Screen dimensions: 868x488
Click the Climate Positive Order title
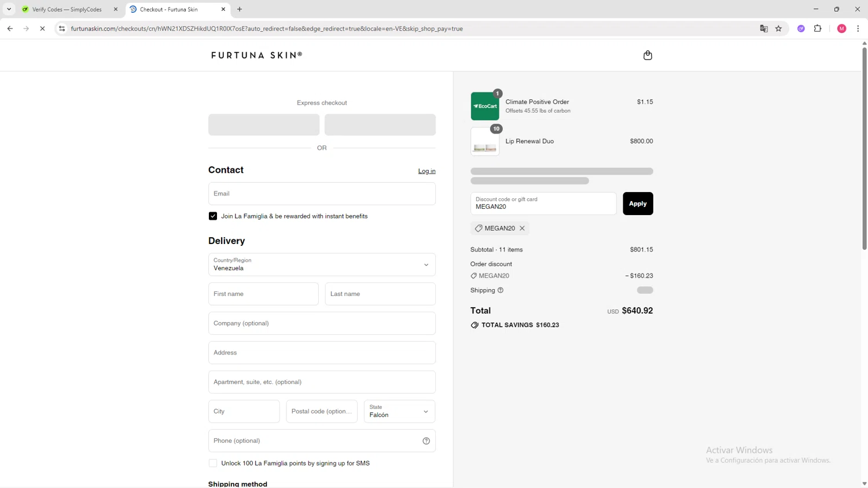[x=537, y=102]
